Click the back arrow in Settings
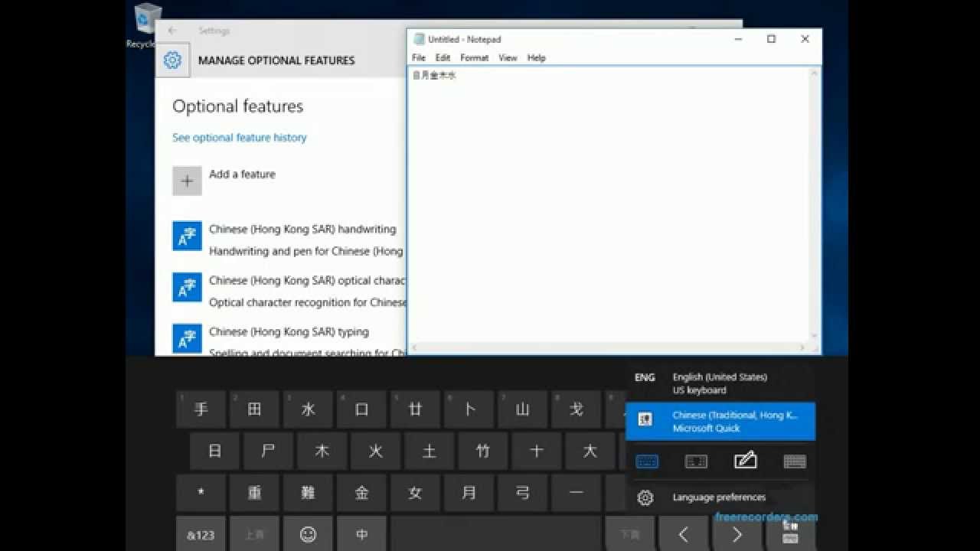 [x=172, y=31]
